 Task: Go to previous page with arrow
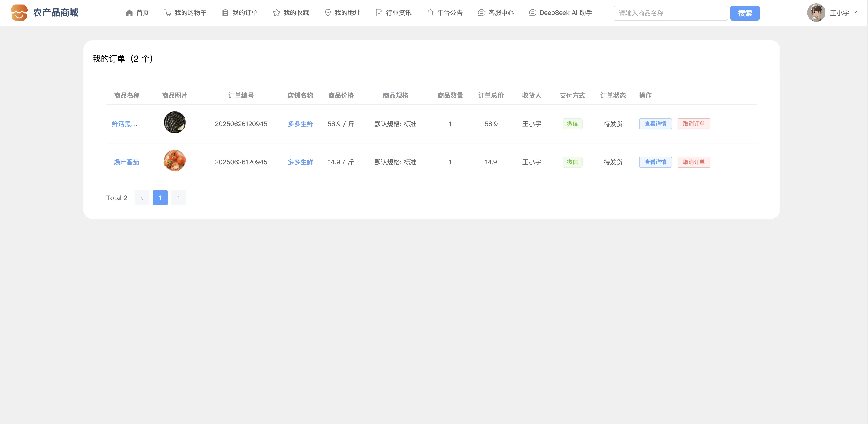(x=142, y=198)
